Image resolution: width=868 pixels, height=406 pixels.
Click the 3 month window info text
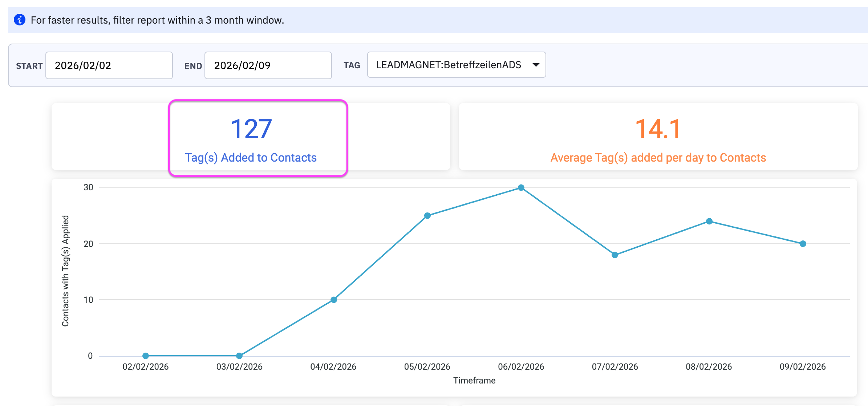click(x=157, y=20)
